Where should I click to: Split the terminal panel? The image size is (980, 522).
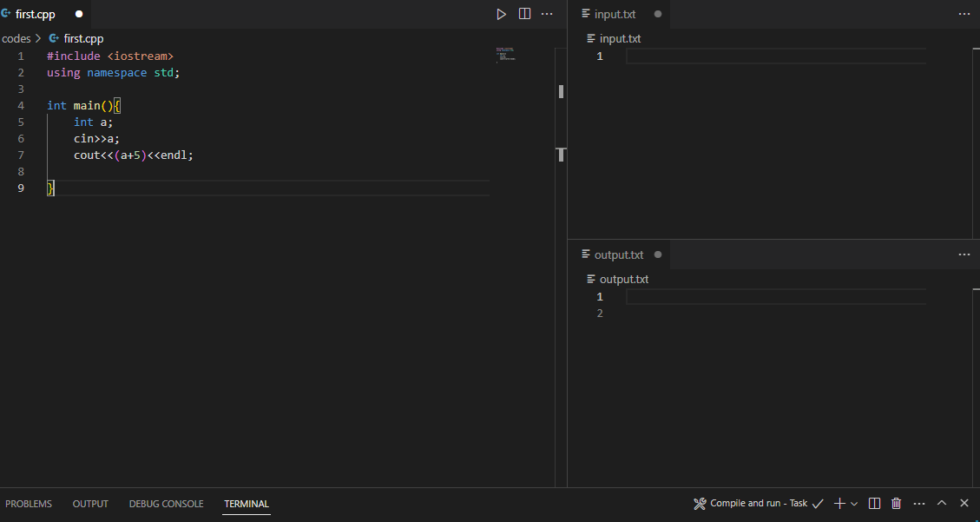point(875,503)
